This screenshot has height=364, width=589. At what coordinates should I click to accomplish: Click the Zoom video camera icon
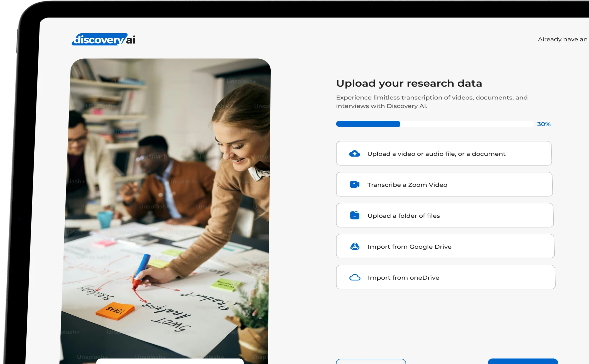tap(355, 185)
